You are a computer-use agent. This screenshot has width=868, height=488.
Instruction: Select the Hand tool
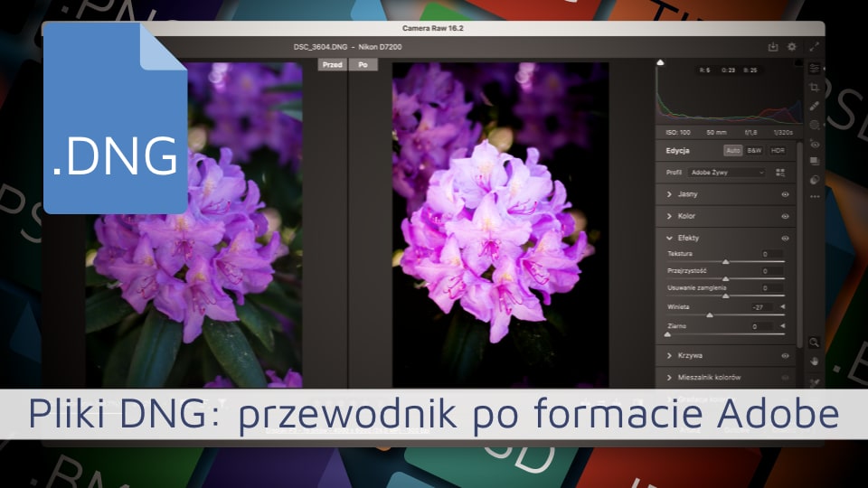point(815,361)
